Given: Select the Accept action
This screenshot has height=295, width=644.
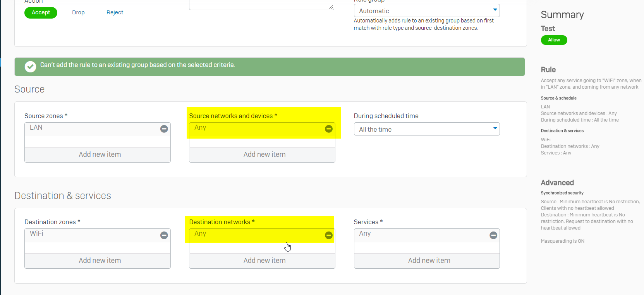Looking at the screenshot, I should point(41,13).
